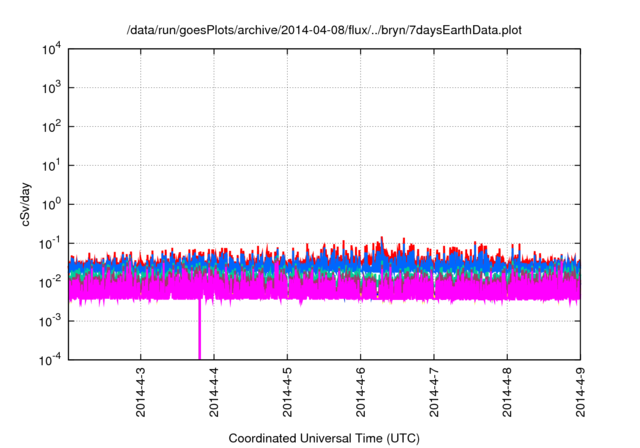Click the 10^-1 y-axis tick label

pos(51,244)
